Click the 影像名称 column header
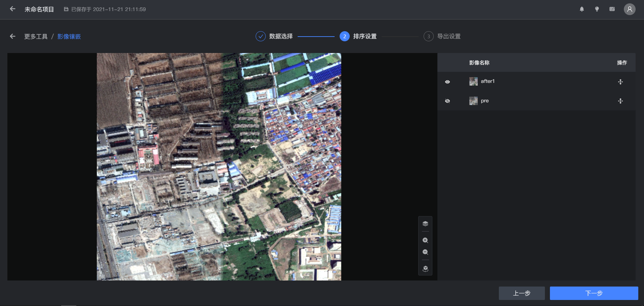This screenshot has width=644, height=306. pos(479,63)
